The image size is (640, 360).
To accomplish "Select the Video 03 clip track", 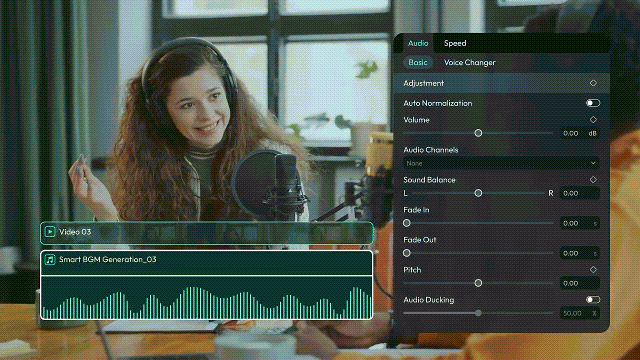I will 207,233.
